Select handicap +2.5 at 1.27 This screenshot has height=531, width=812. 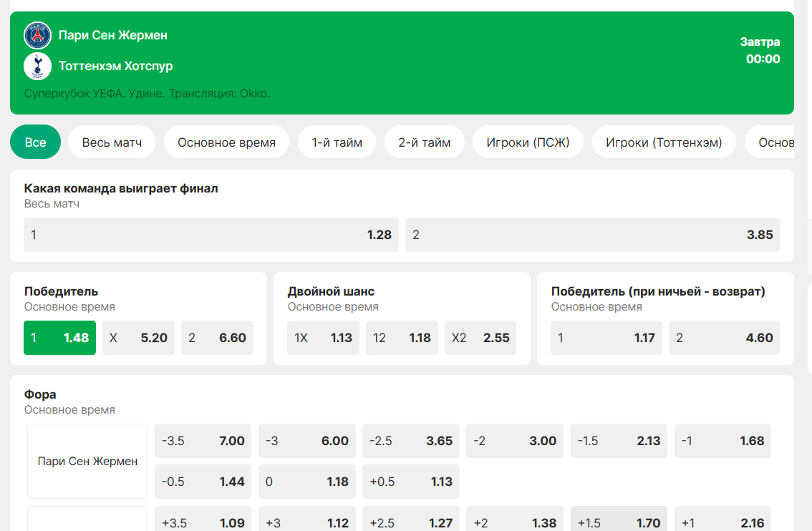coord(411,519)
